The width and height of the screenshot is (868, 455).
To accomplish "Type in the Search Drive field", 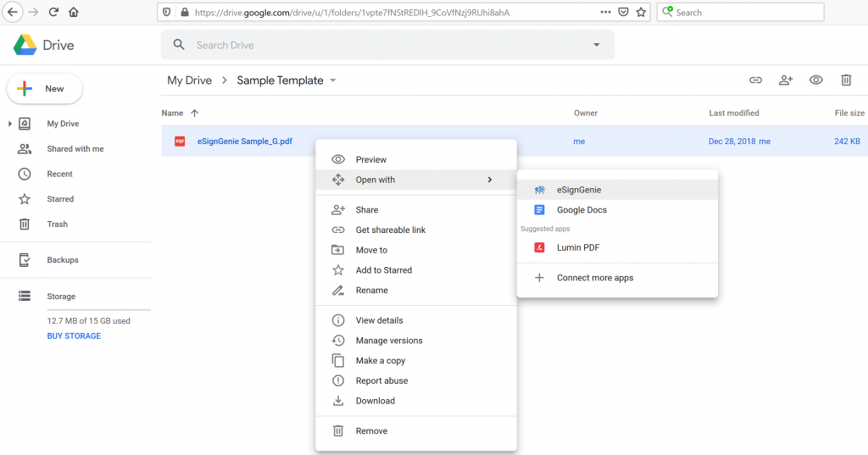I will [x=387, y=45].
